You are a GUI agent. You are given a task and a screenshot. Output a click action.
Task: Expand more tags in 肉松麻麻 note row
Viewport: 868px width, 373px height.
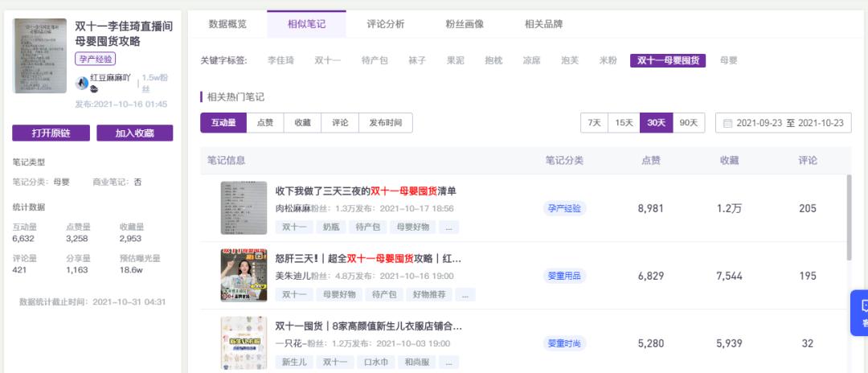tap(449, 227)
